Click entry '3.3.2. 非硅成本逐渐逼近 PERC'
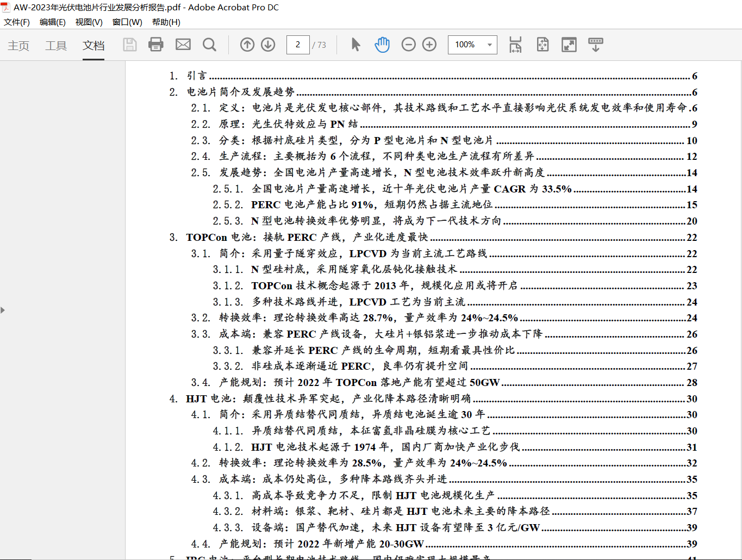Screen dimensions: 742x560 (x=455, y=366)
